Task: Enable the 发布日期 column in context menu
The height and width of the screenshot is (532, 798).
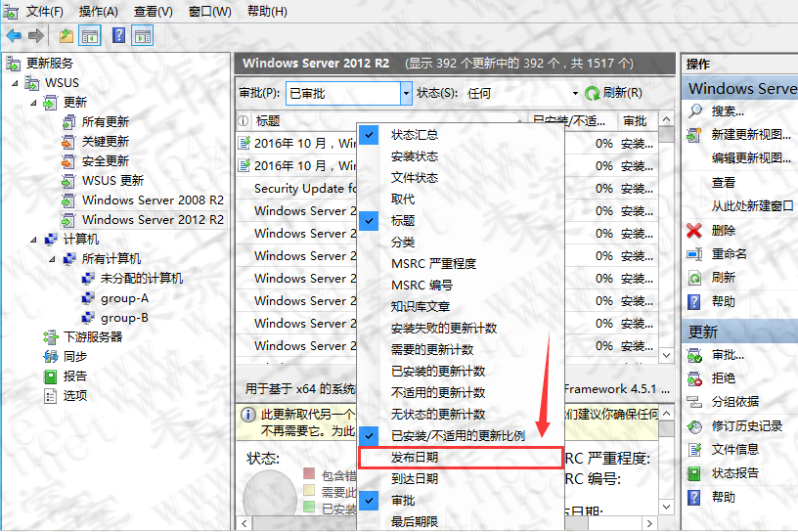Action: click(x=414, y=458)
